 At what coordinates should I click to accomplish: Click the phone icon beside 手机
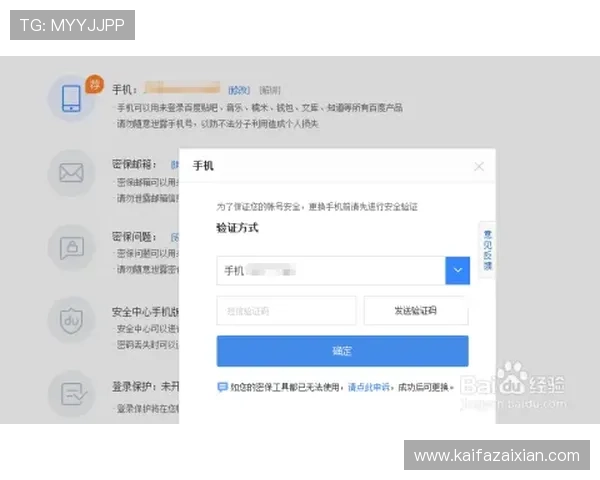click(71, 99)
